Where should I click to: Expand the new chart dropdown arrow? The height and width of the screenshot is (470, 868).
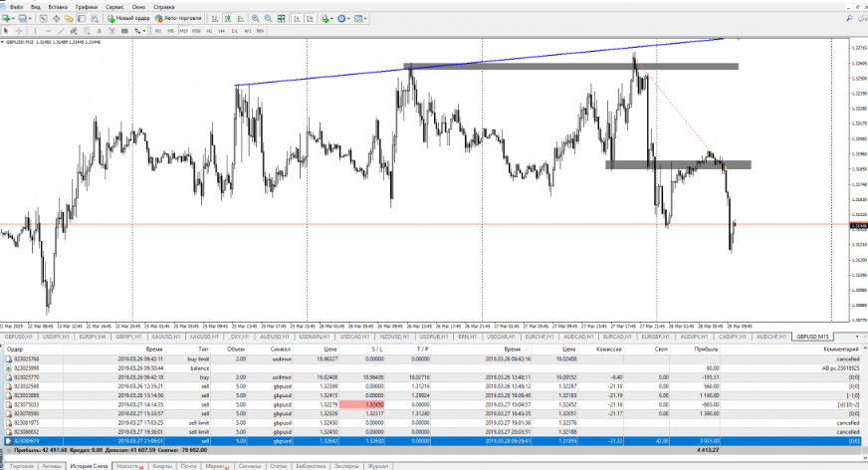coord(18,18)
